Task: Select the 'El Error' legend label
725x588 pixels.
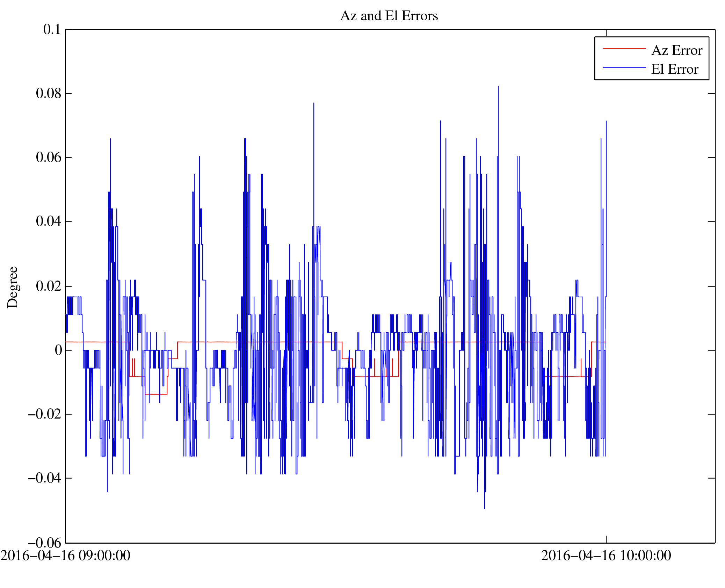Action: coord(674,70)
